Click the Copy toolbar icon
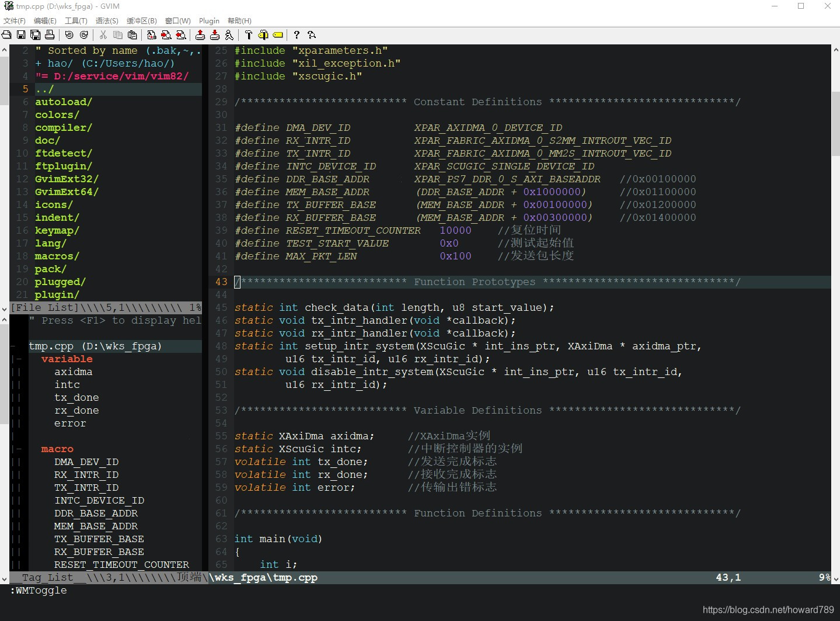The width and height of the screenshot is (840, 621). point(118,35)
